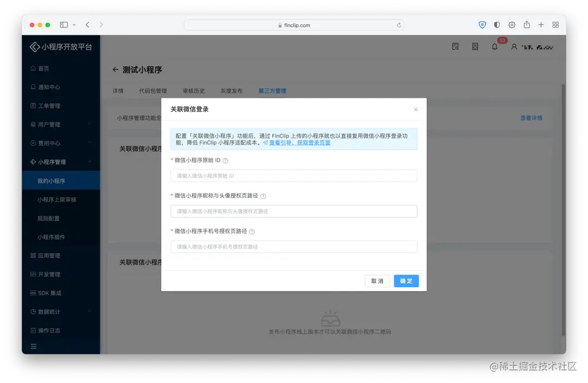Click help icon beside 手机号授权页路径
588x383 pixels.
(252, 232)
